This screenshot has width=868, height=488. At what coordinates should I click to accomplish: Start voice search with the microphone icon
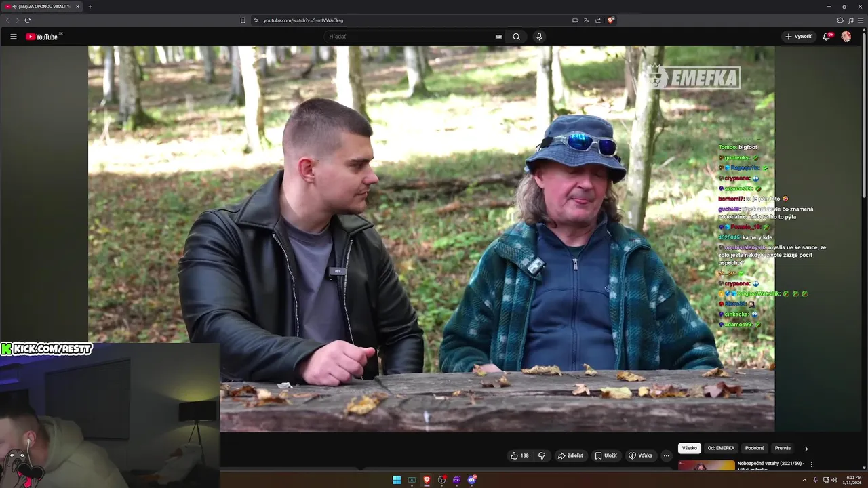pos(539,37)
